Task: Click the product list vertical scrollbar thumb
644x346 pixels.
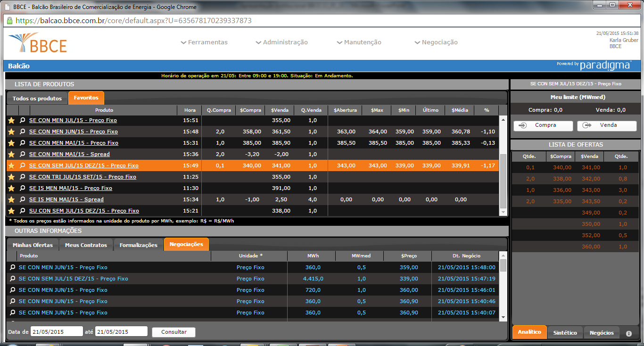Action: [x=503, y=181]
